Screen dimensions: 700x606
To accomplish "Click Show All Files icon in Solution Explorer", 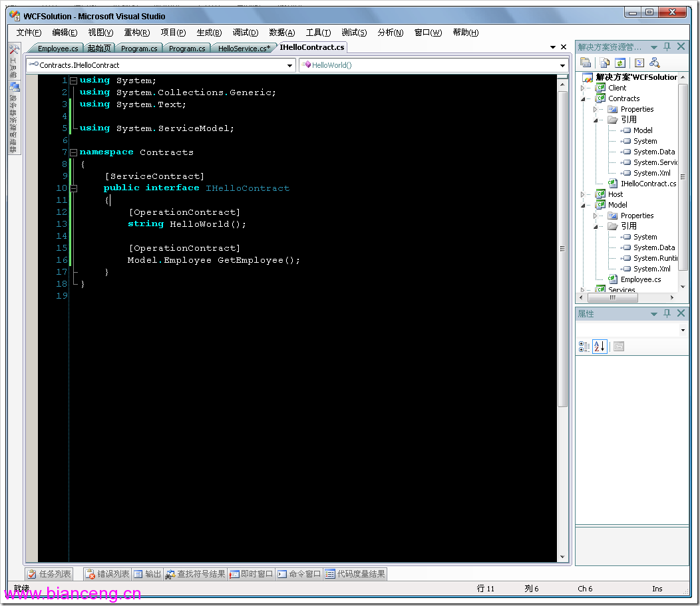I will [x=604, y=63].
